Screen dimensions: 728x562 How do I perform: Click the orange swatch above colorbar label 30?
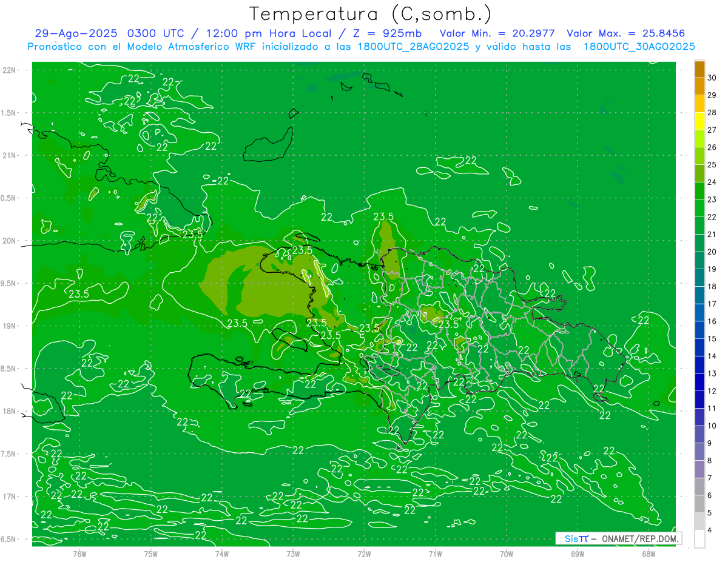(699, 69)
